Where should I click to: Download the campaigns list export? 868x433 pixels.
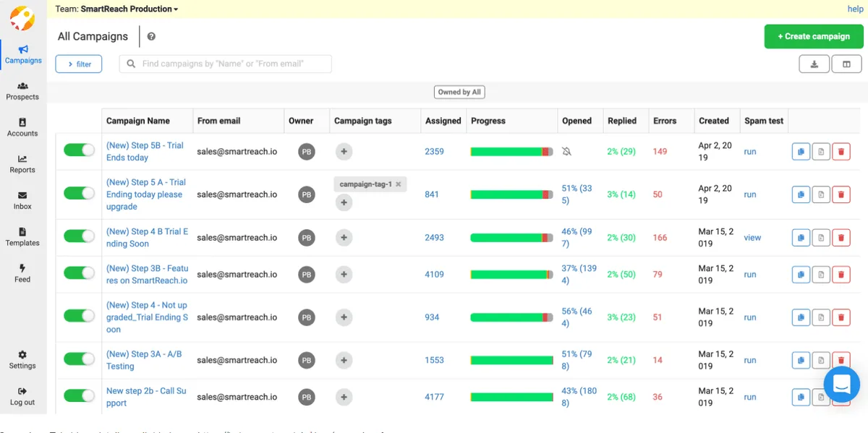click(814, 64)
